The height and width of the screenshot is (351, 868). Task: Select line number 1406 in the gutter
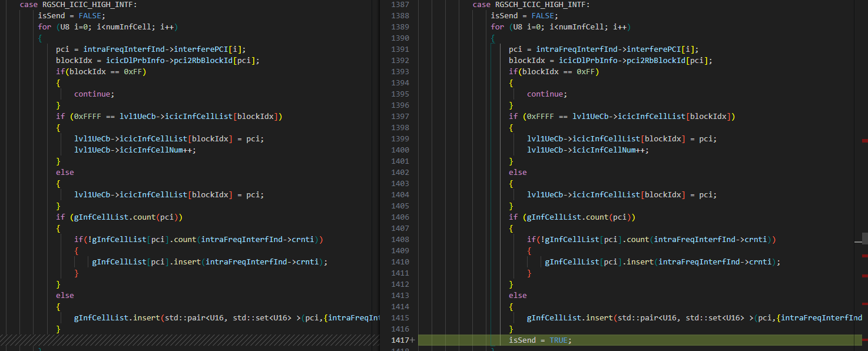point(400,217)
